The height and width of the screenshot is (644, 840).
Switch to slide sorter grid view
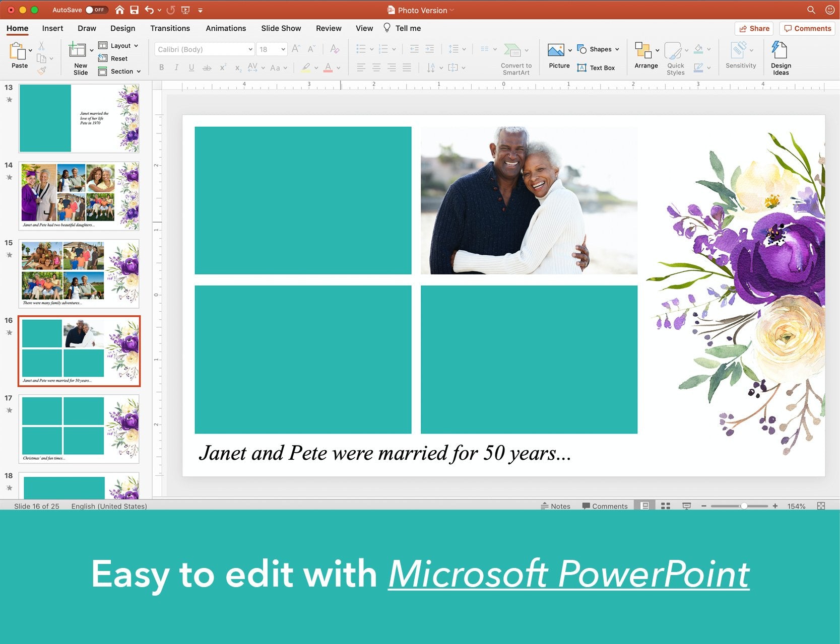pyautogui.click(x=665, y=506)
